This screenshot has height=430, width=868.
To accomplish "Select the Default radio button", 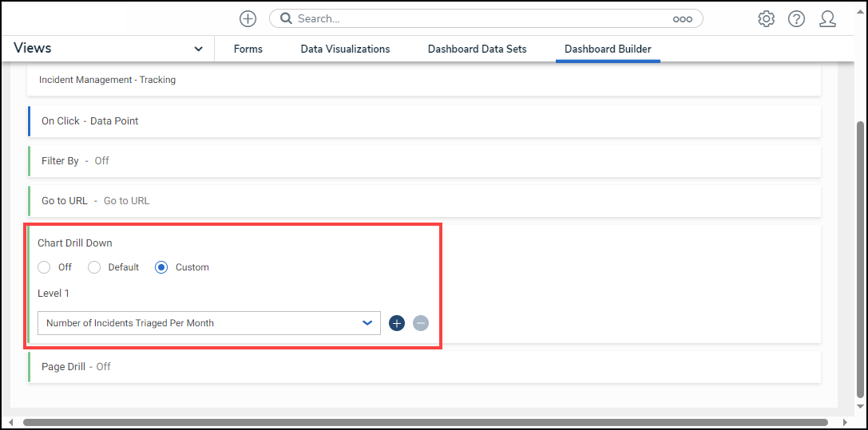I will 94,267.
